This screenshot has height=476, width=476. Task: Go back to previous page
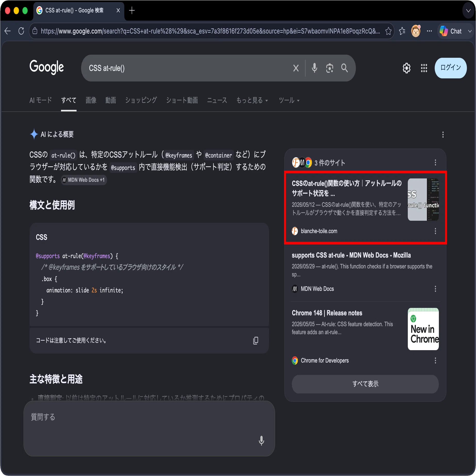(8, 31)
